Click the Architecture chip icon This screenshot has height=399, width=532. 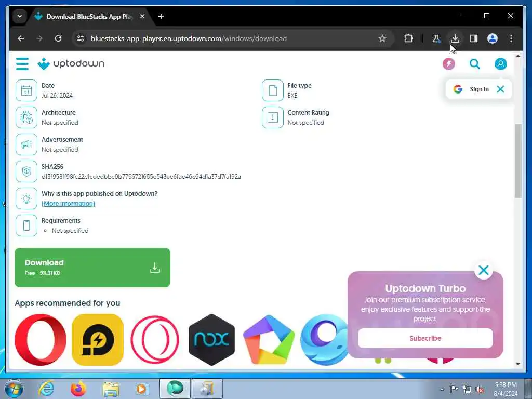[26, 117]
